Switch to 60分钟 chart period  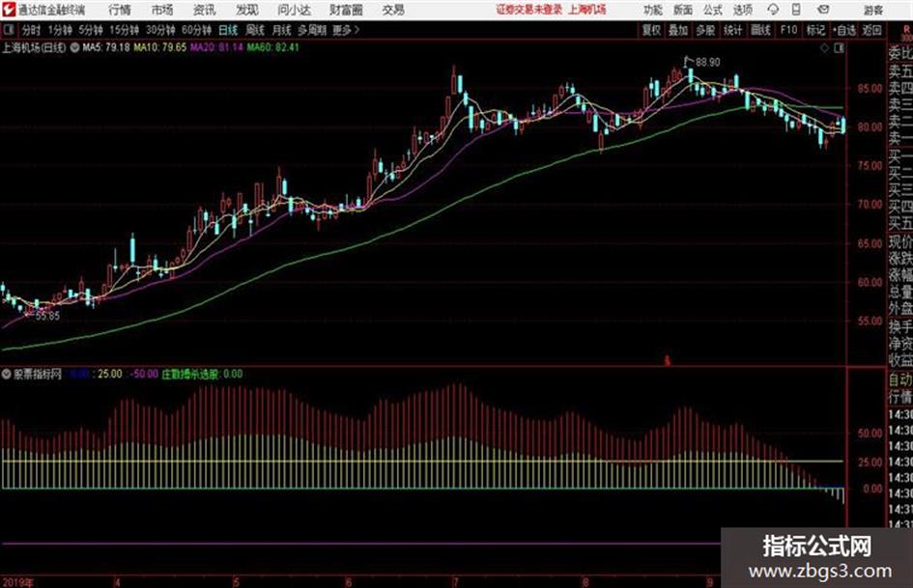click(197, 30)
